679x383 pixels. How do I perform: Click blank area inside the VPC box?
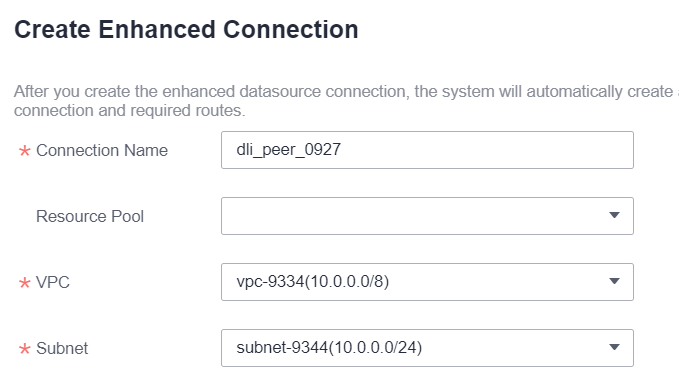click(x=498, y=282)
